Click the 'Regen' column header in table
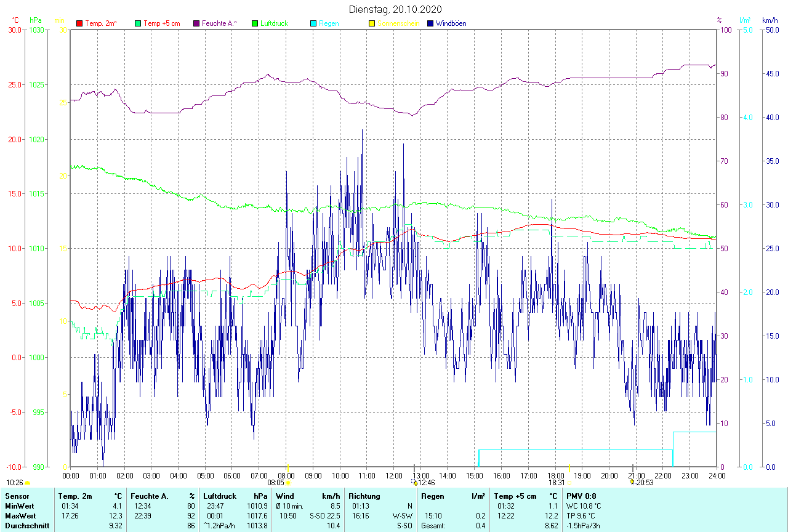 pyautogui.click(x=432, y=496)
